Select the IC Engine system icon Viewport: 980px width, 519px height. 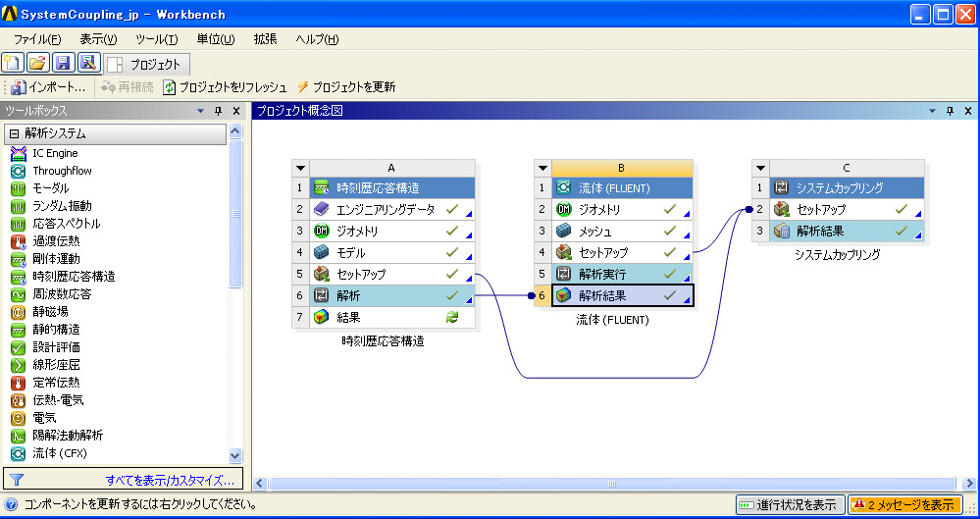pos(18,153)
